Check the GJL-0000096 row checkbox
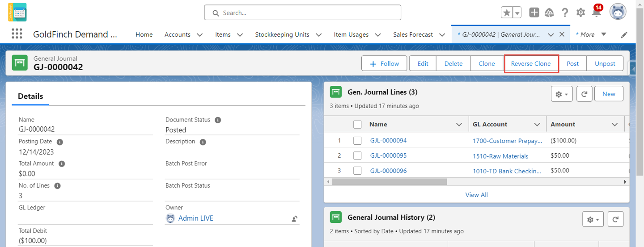 coord(357,171)
